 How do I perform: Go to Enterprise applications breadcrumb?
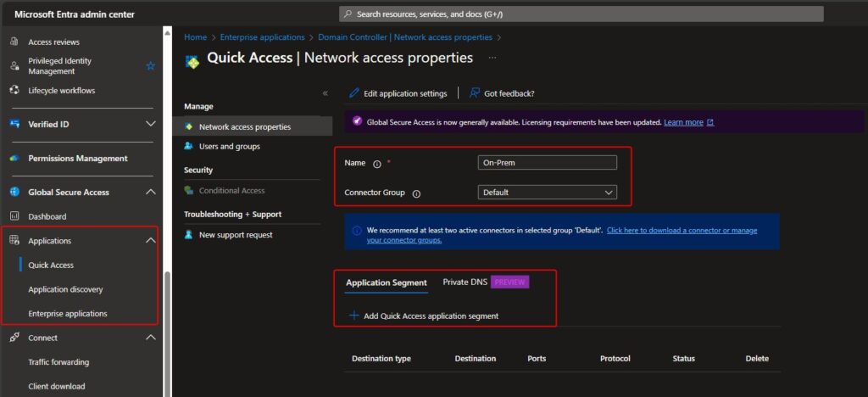tap(263, 37)
